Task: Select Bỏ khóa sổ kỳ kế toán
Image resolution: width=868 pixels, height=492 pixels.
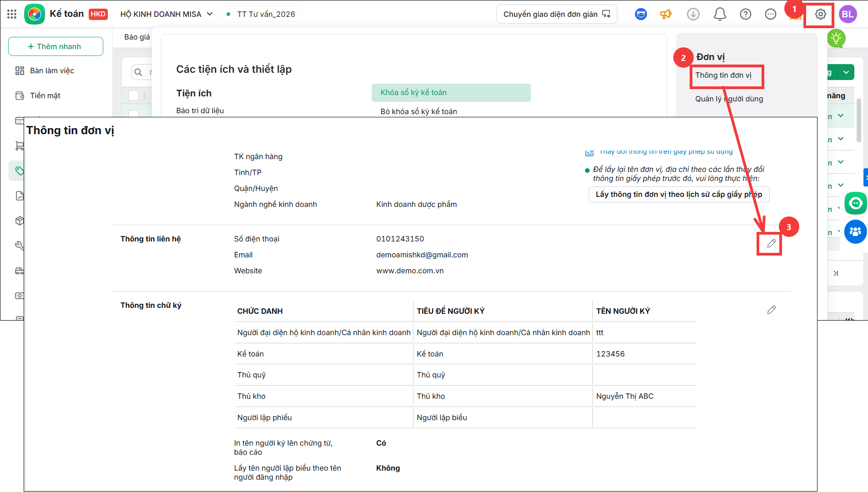Action: 419,111
